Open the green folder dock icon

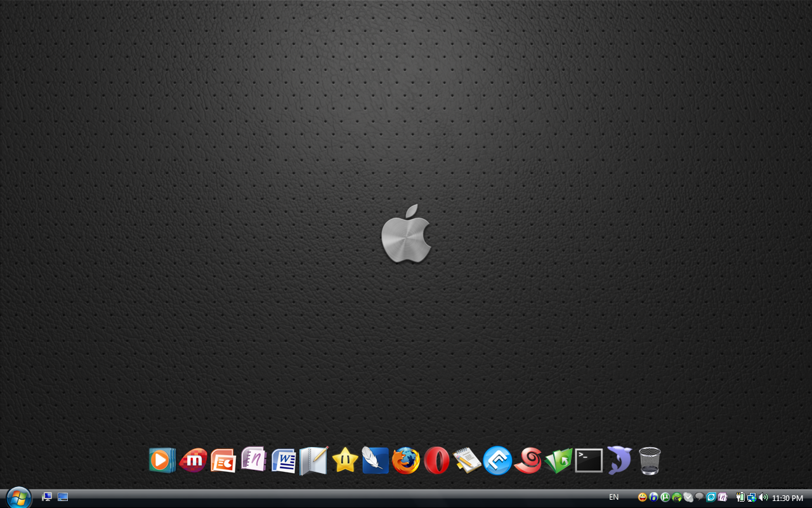pos(558,460)
